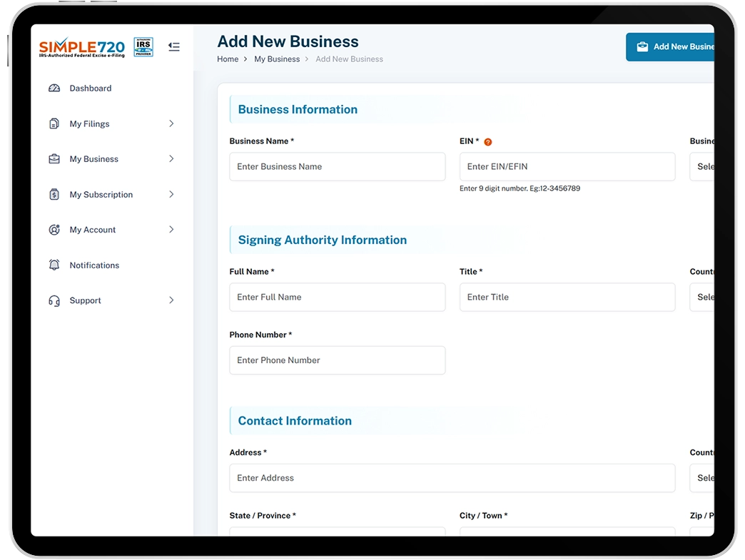
Task: Click the Dashboard speedometer icon
Action: pyautogui.click(x=54, y=88)
